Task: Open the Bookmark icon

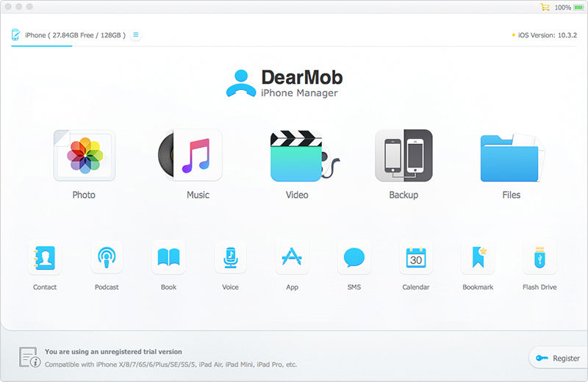Action: tap(478, 258)
